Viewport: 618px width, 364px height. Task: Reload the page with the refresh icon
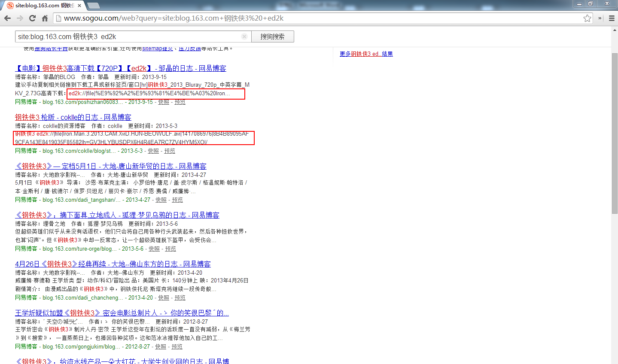point(32,18)
